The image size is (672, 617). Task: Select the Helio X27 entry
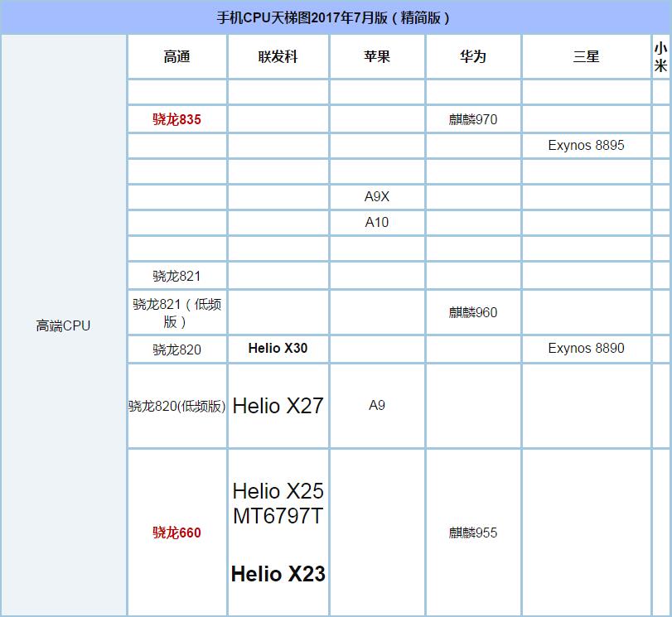pyautogui.click(x=277, y=406)
